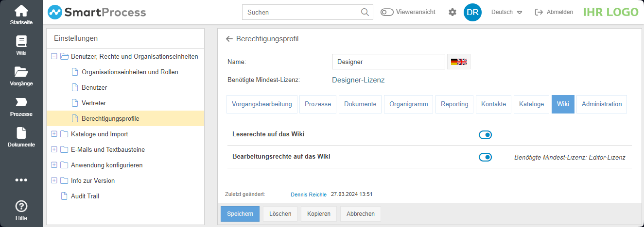Screen dimensions: 644x227
Task: Expand the Kataloge und Import folder
Action: [x=54, y=134]
